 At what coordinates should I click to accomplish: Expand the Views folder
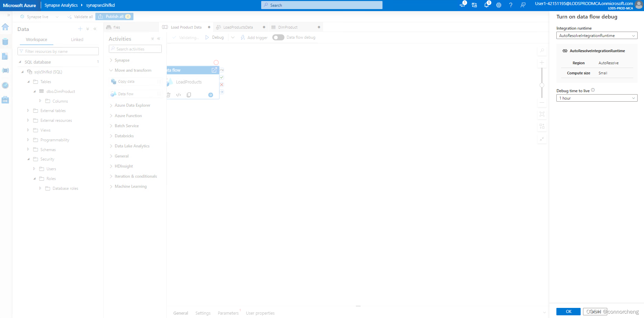[x=28, y=130]
